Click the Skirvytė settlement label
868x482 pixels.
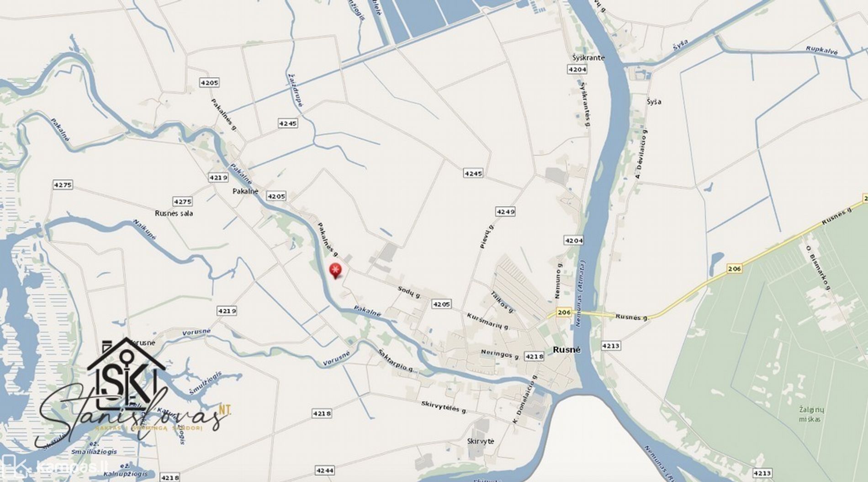481,441
